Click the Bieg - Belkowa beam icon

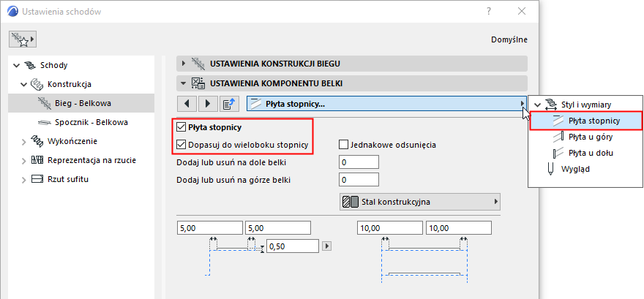click(45, 103)
